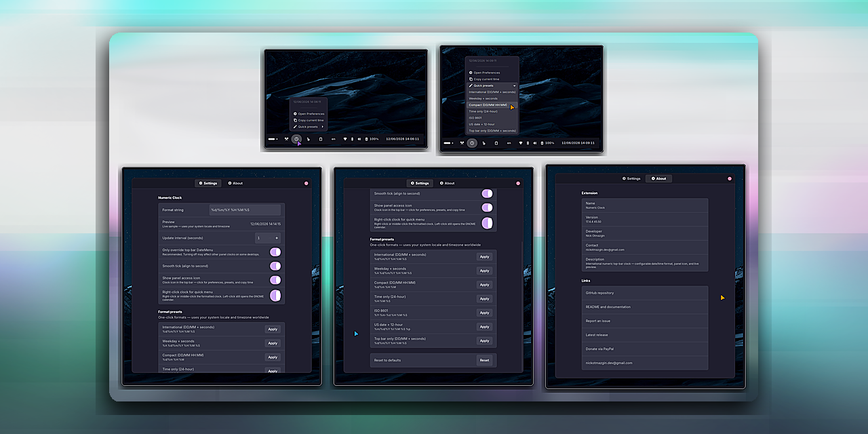
Task: Click clipboard icon in top-left screenshot panel
Action: [x=321, y=139]
